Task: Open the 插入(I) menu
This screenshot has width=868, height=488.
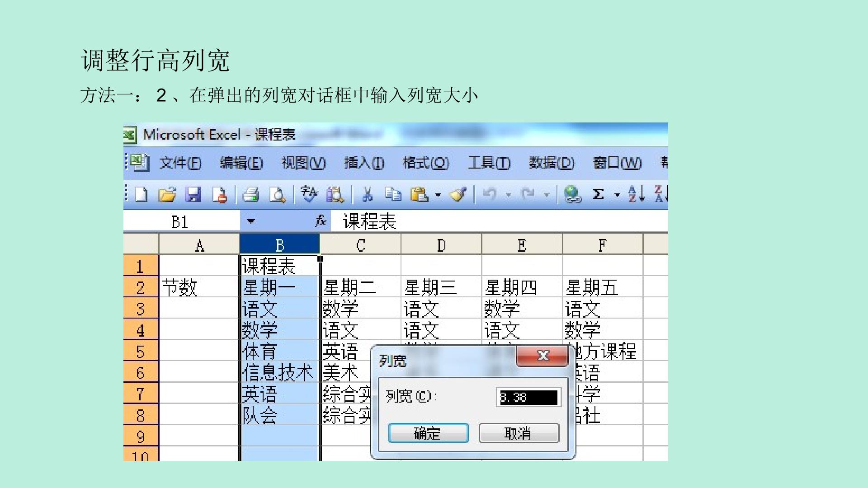Action: click(x=364, y=163)
